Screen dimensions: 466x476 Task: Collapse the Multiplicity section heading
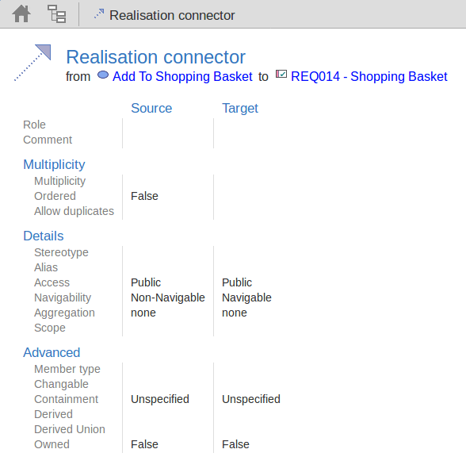point(54,164)
